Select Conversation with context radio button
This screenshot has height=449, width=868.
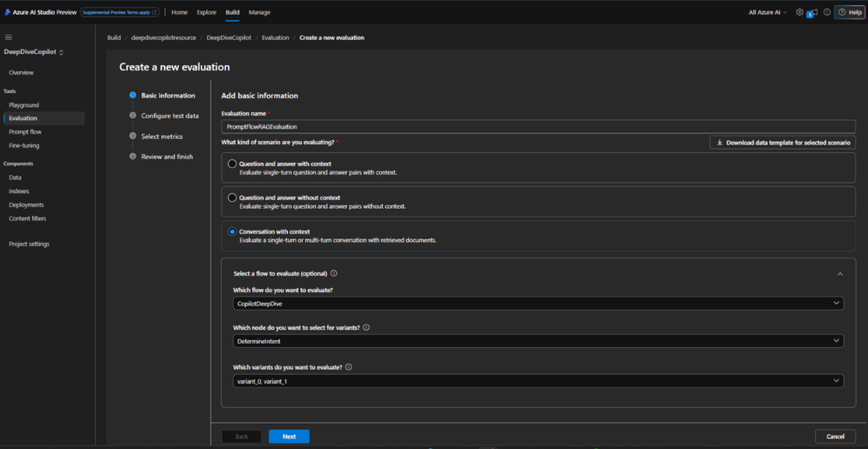(232, 231)
